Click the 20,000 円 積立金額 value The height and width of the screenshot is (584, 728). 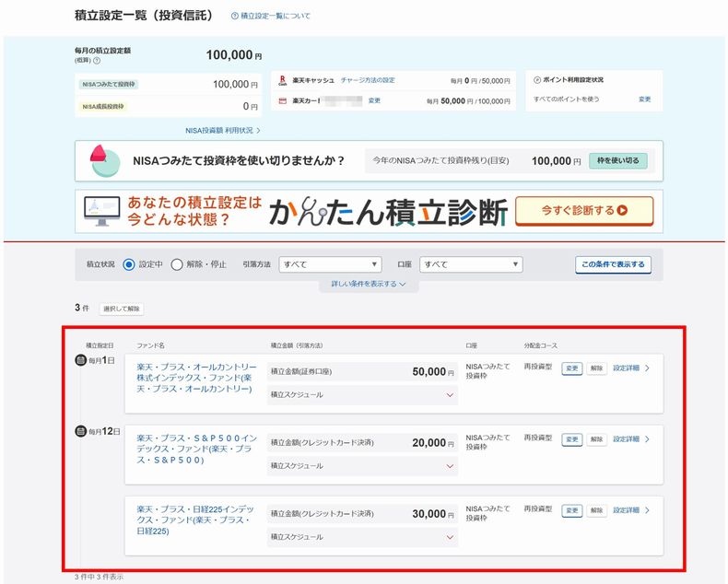point(433,443)
